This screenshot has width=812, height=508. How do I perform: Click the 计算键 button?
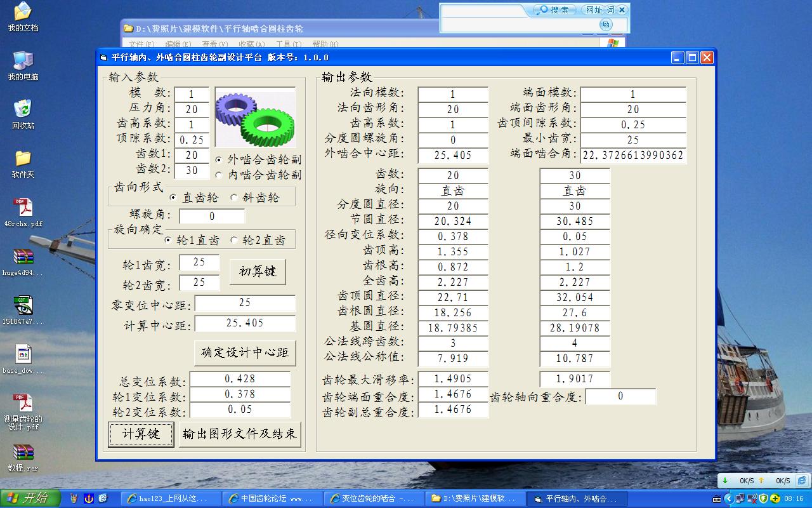tap(141, 434)
